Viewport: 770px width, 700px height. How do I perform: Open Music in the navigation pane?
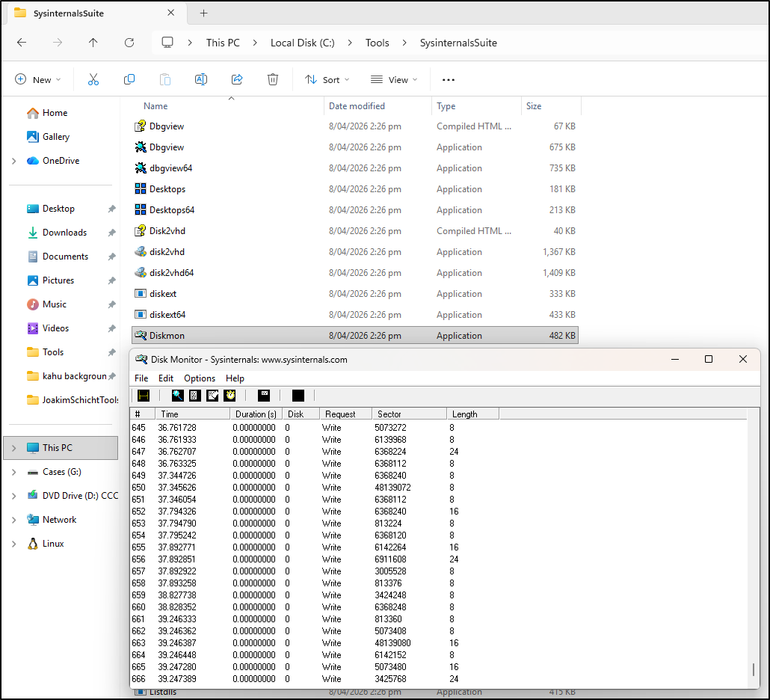[x=46, y=304]
